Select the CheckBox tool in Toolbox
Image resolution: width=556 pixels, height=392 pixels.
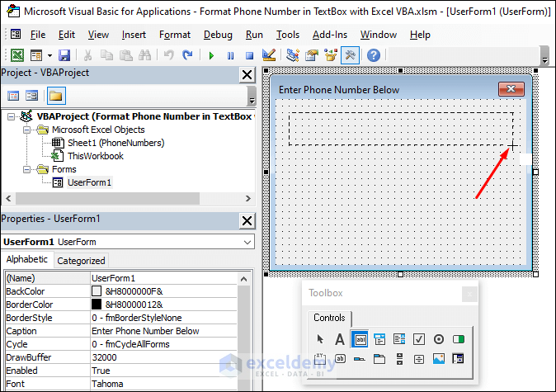419,339
